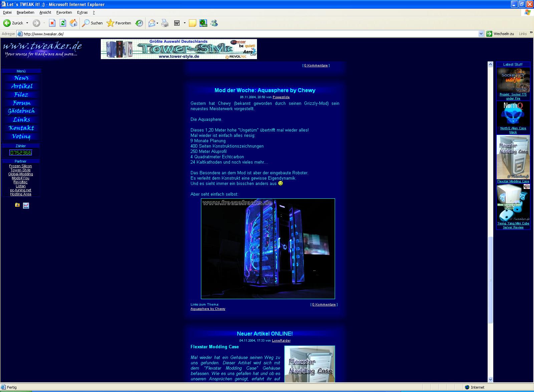534x392 pixels.
Task: Open the Favoriten menu in menu bar
Action: coord(64,12)
